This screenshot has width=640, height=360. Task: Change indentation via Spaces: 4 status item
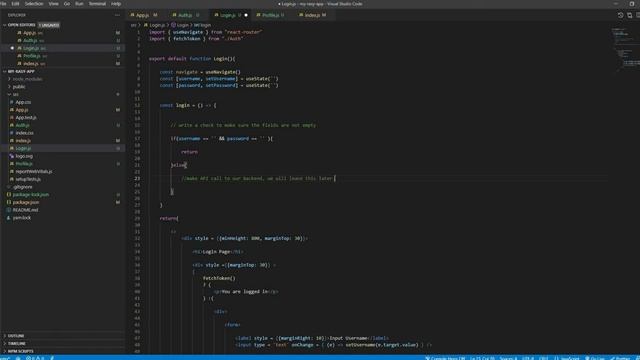[x=508, y=358]
